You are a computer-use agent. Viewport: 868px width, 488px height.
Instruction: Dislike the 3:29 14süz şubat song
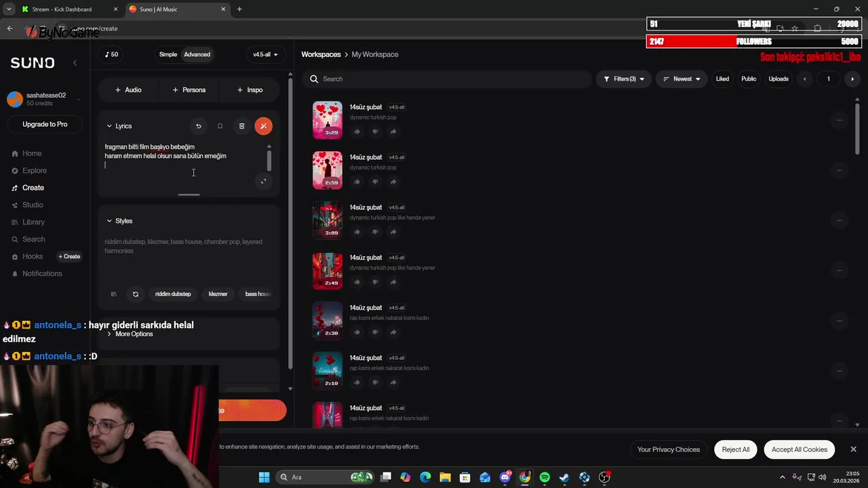pyautogui.click(x=375, y=131)
